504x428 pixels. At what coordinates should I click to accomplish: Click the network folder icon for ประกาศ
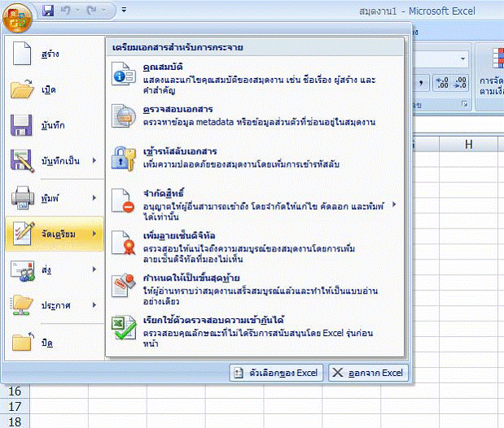(23, 305)
